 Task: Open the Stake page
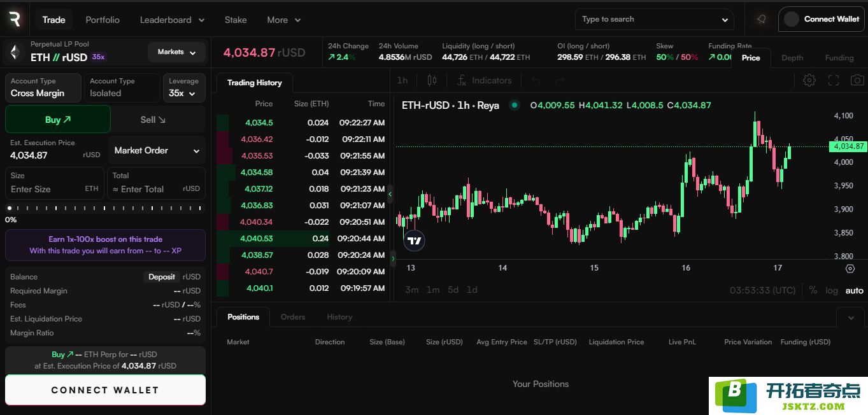236,20
